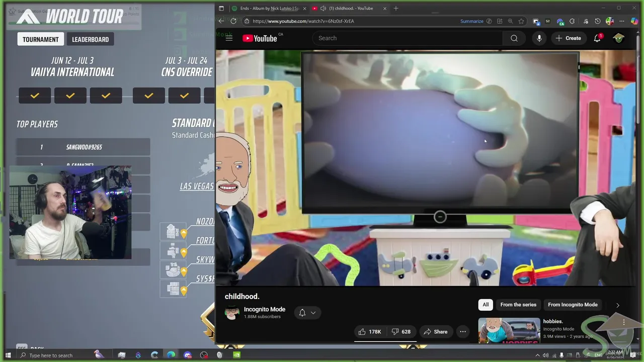Open the LEADERBOARD tab in World Tour
The width and height of the screenshot is (644, 362).
90,39
